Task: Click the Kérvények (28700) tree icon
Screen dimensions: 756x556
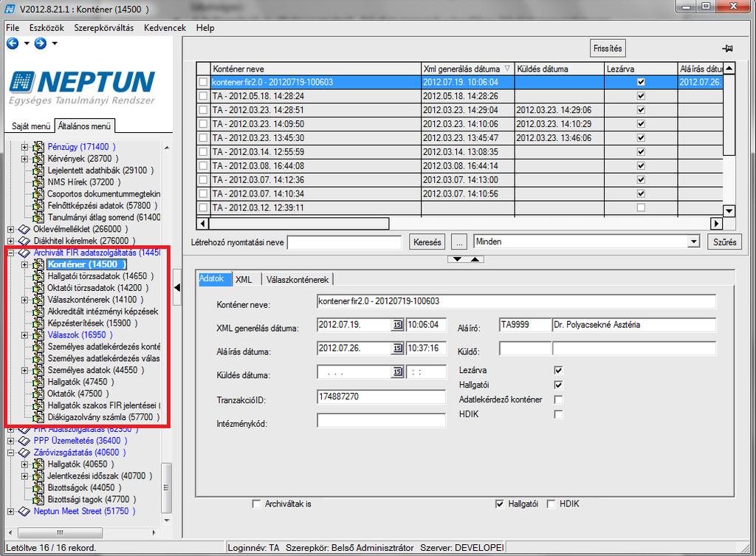Action: [x=38, y=159]
